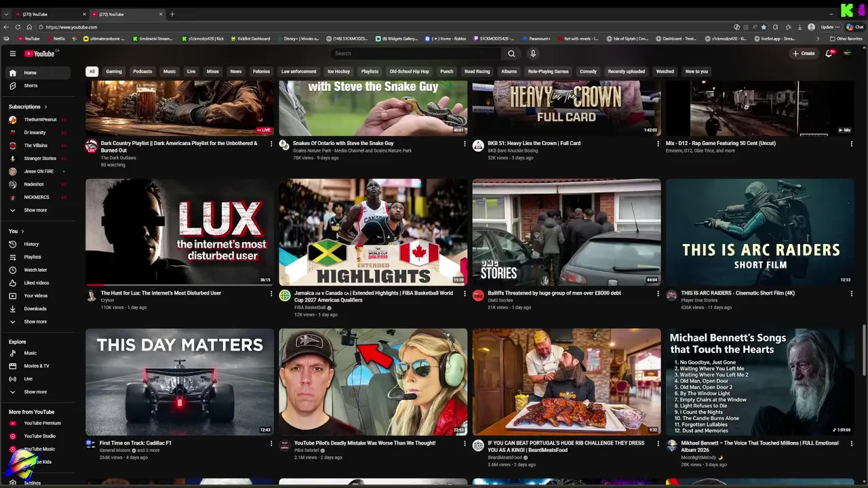Open the hamburger guide menu icon

coord(12,54)
